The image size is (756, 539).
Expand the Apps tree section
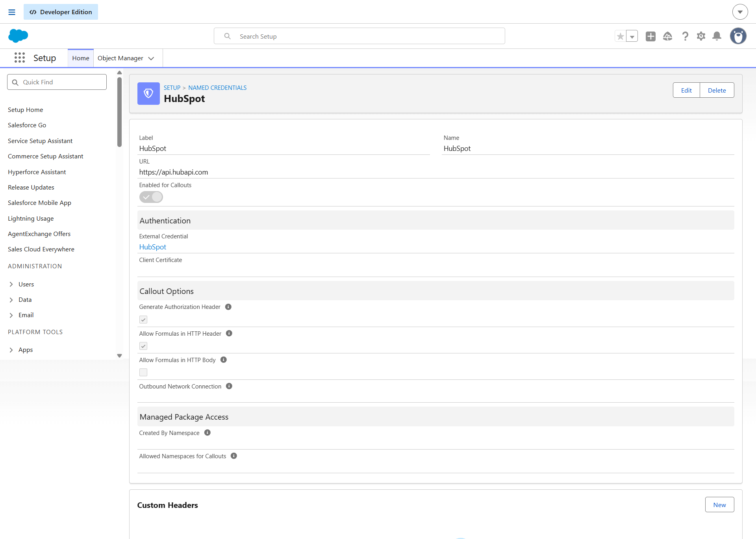tap(11, 350)
